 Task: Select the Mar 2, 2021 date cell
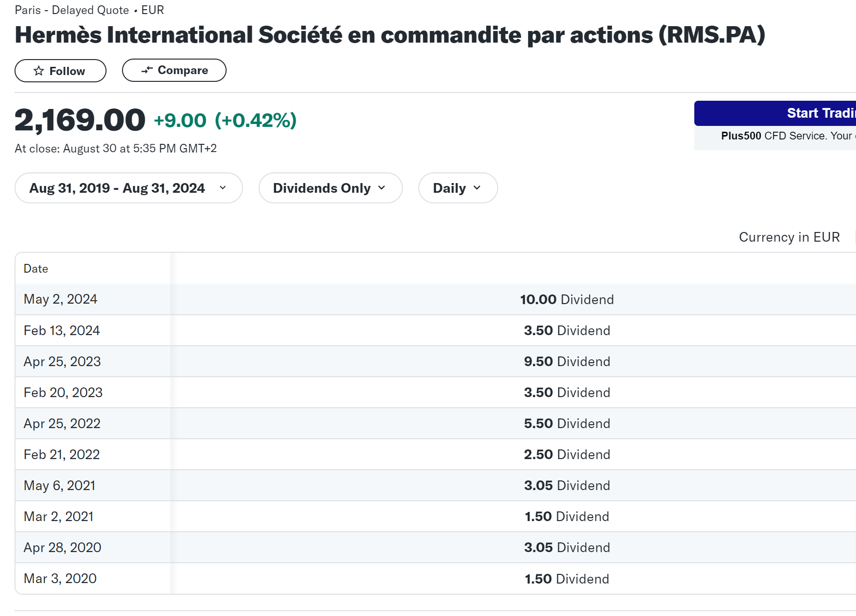[93, 516]
